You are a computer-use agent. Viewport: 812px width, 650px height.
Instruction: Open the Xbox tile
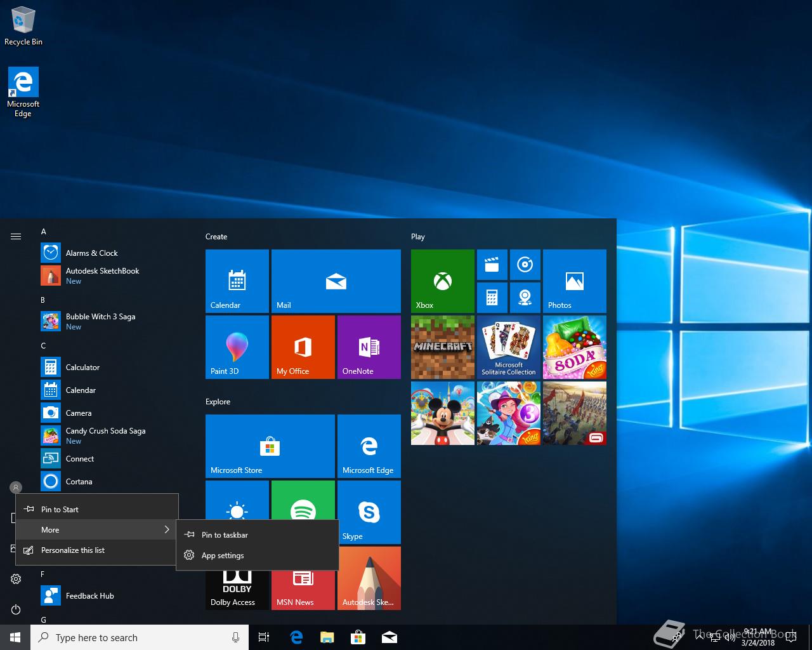[x=443, y=281]
